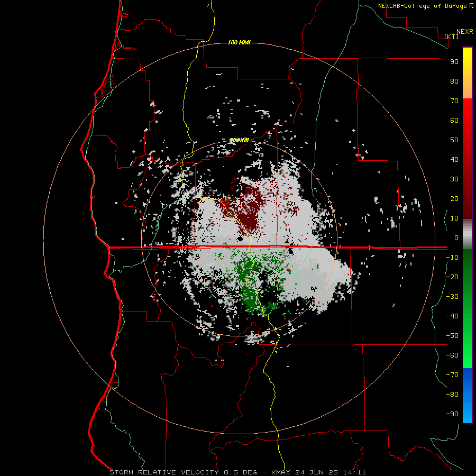Pick the gray zero-velocity color bar segment
The height and width of the screenshot is (476, 476).
[467, 234]
